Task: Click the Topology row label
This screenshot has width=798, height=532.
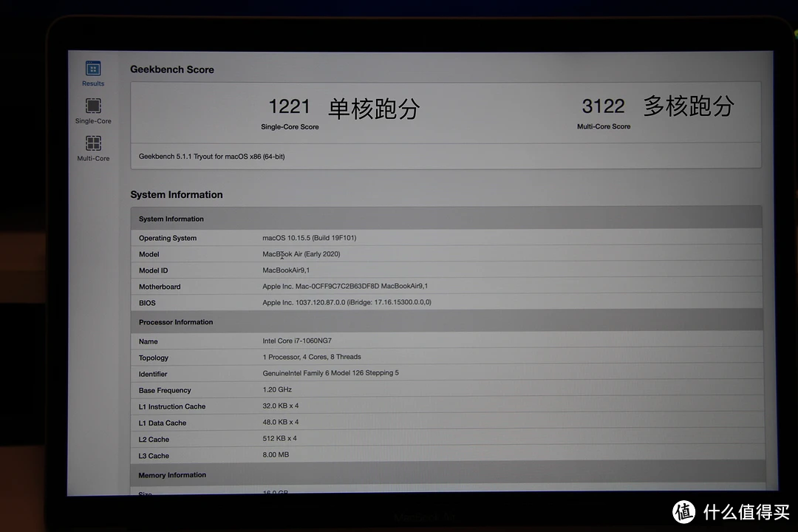Action: coord(153,358)
